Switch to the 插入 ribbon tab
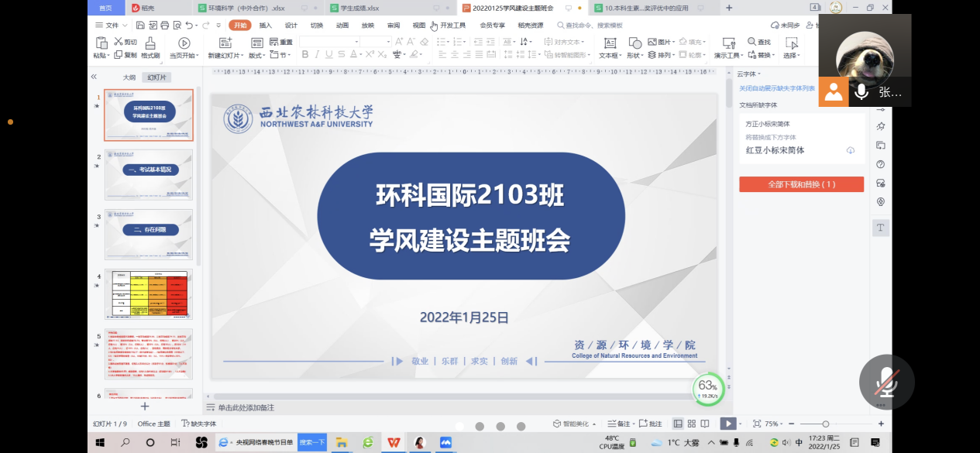The height and width of the screenshot is (453, 980). pyautogui.click(x=267, y=24)
